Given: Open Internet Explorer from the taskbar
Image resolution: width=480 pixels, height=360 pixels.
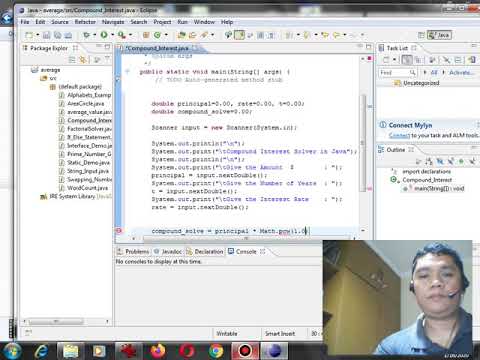Looking at the screenshot, I should [x=41, y=351].
